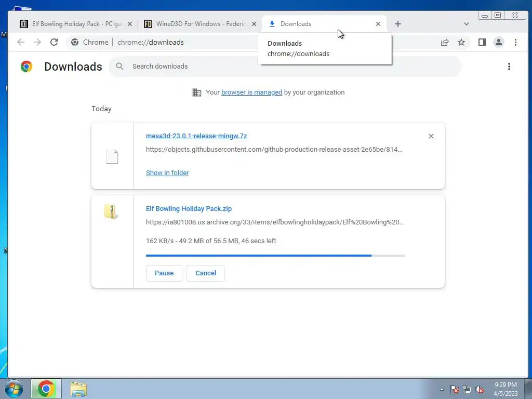This screenshot has height=399, width=532.
Task: Open File Explorer from taskbar
Action: 78,389
